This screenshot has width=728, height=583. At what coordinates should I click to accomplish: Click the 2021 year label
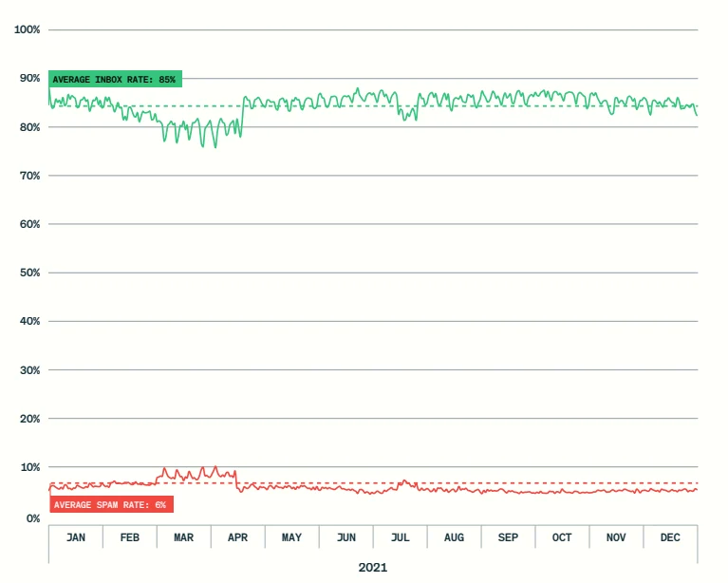click(373, 567)
